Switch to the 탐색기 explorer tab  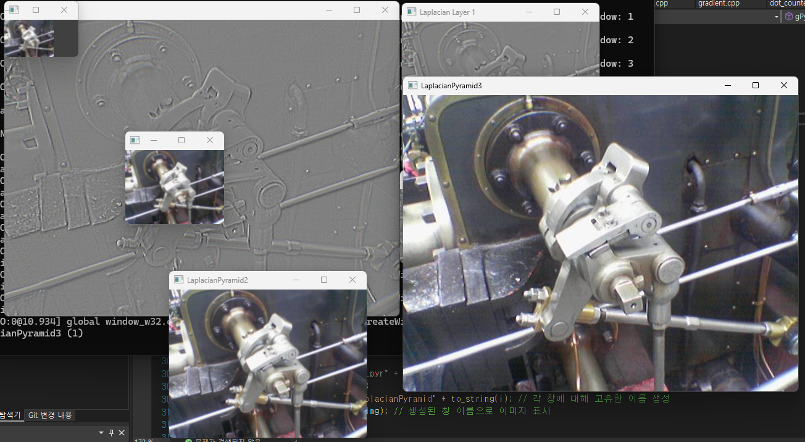[10, 415]
